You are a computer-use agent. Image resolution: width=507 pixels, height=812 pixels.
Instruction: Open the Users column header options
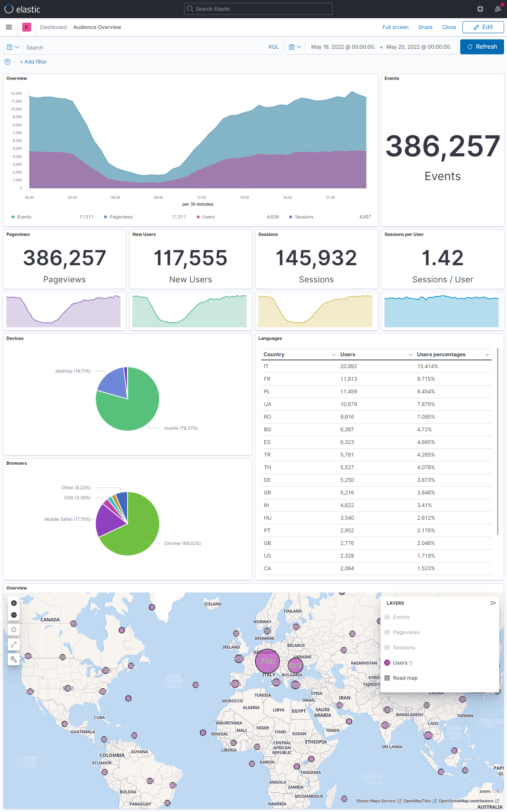410,355
